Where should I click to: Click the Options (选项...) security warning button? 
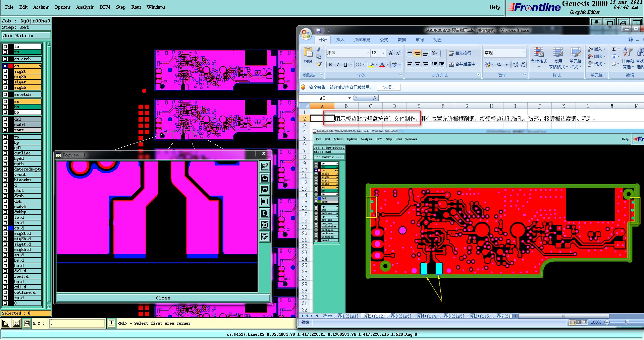(x=389, y=87)
